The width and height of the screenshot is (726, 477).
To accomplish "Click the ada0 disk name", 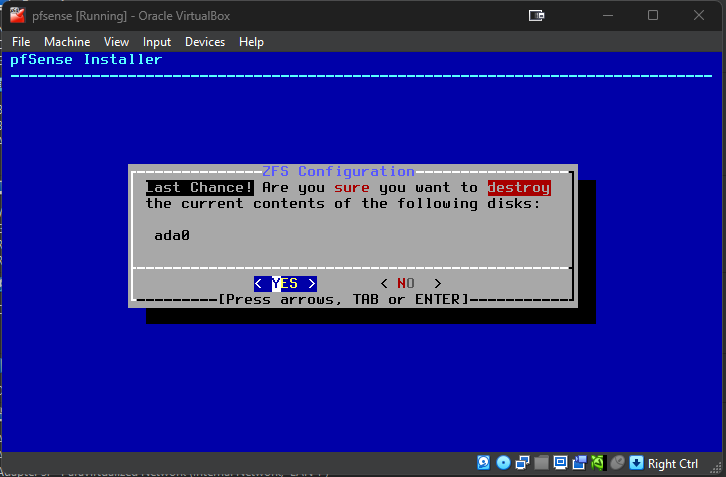I will tap(172, 235).
